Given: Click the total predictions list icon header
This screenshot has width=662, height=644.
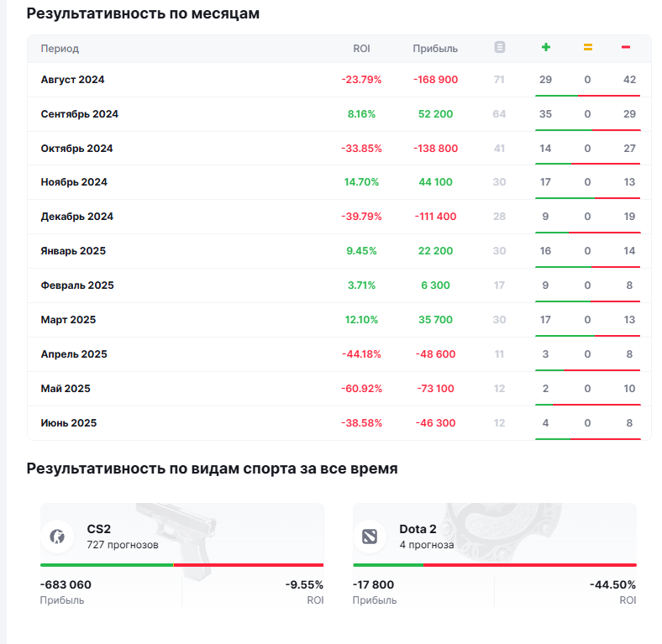Looking at the screenshot, I should (500, 48).
